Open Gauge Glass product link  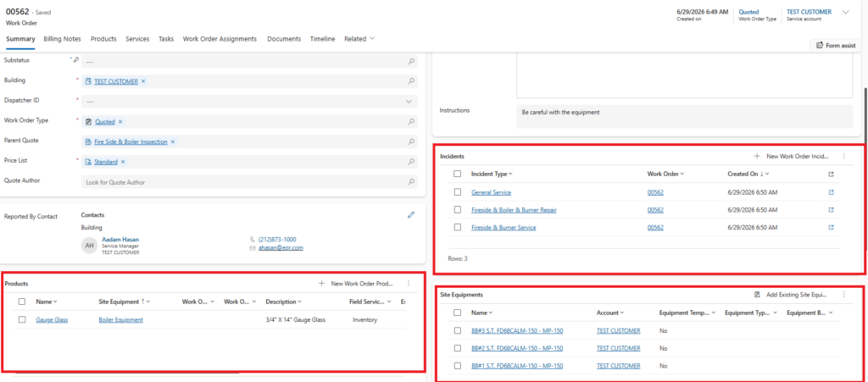(52, 319)
